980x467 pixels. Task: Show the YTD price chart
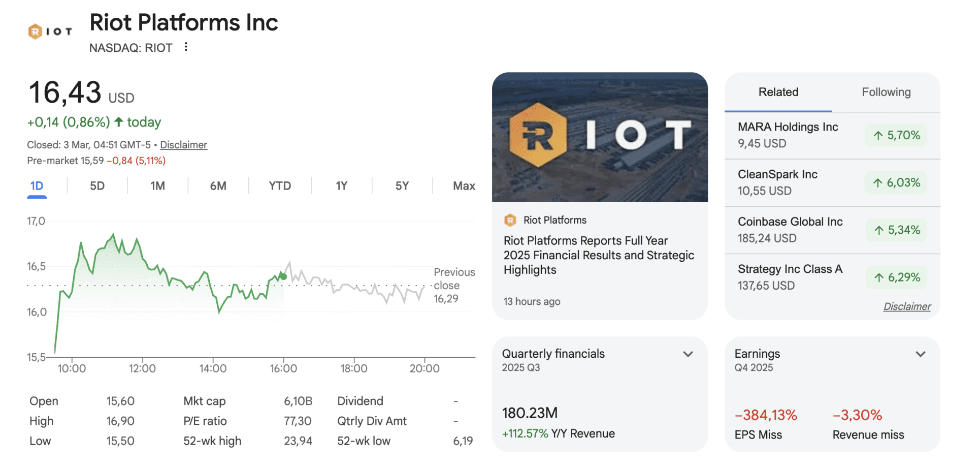280,186
